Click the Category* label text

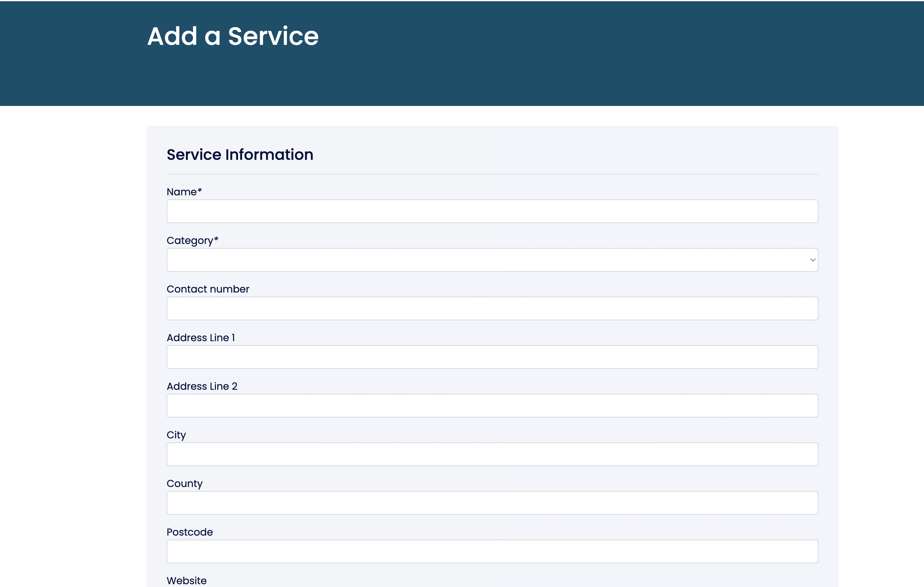coord(192,241)
